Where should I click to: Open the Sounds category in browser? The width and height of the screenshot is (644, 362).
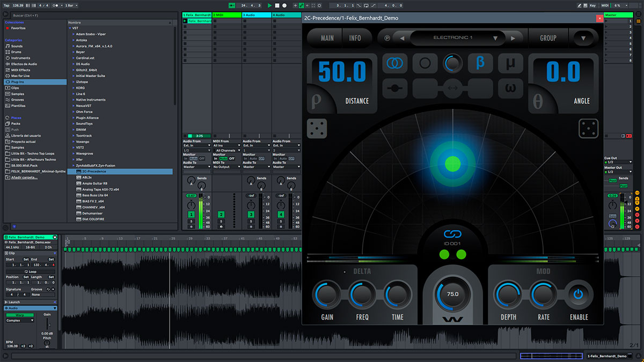[x=17, y=46]
